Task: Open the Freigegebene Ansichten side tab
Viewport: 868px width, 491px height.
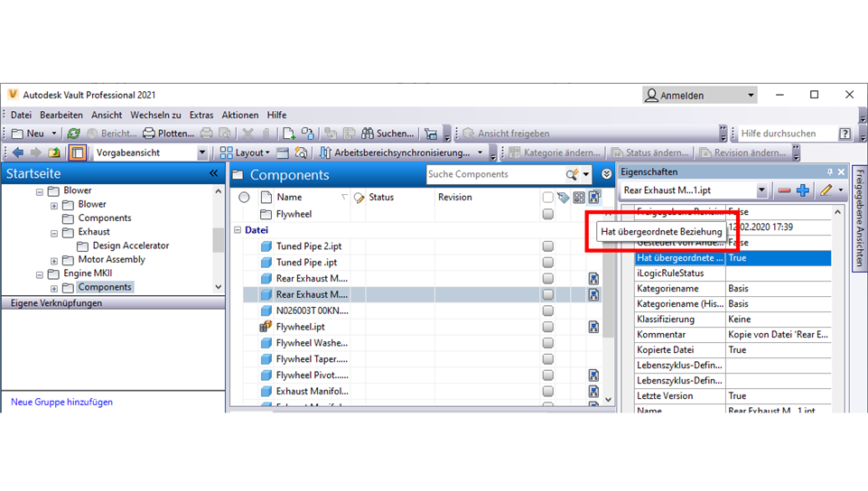Action: coord(860,218)
